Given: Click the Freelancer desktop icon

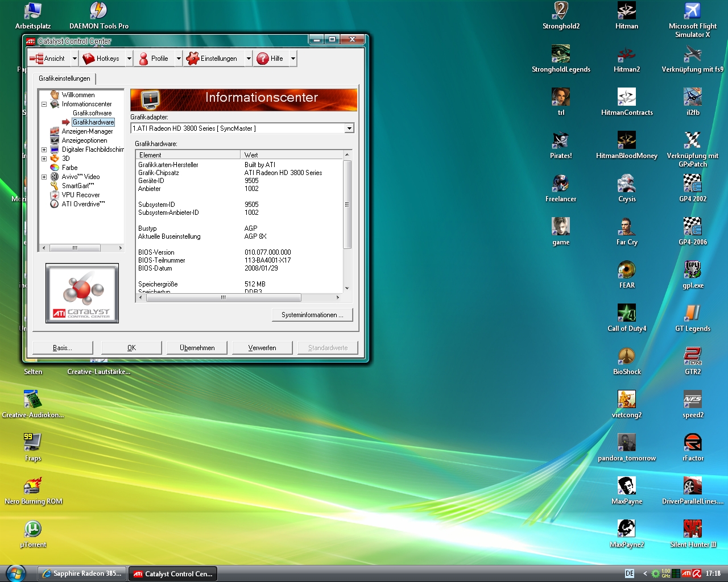Looking at the screenshot, I should [x=561, y=189].
